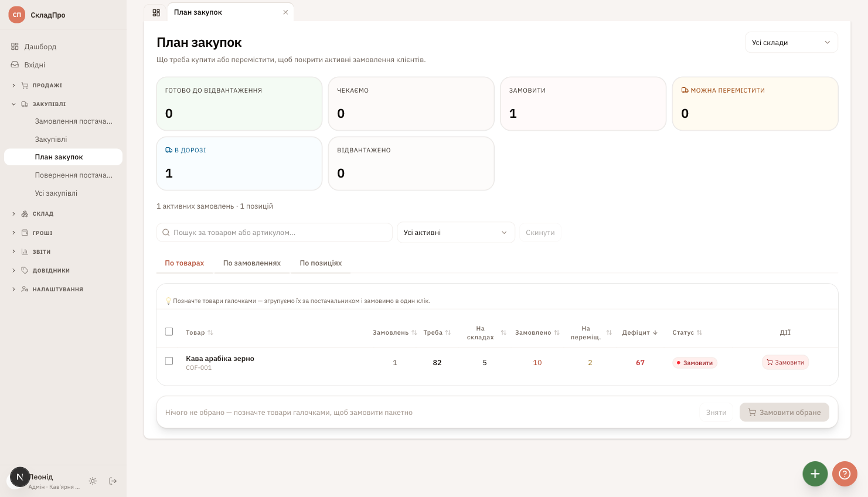This screenshot has height=497, width=868.
Task: Open the dashboard grid icon tab
Action: (156, 12)
